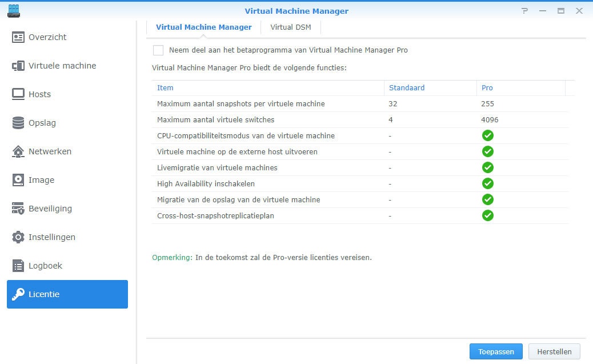Image resolution: width=593 pixels, height=364 pixels.
Task: Click green check for Cross-host-snapshotreplicatieplan row
Action: coord(488,215)
